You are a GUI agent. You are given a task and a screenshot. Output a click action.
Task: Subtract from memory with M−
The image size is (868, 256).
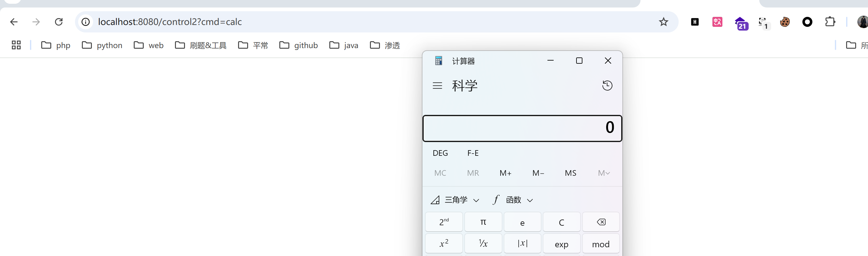coord(538,173)
